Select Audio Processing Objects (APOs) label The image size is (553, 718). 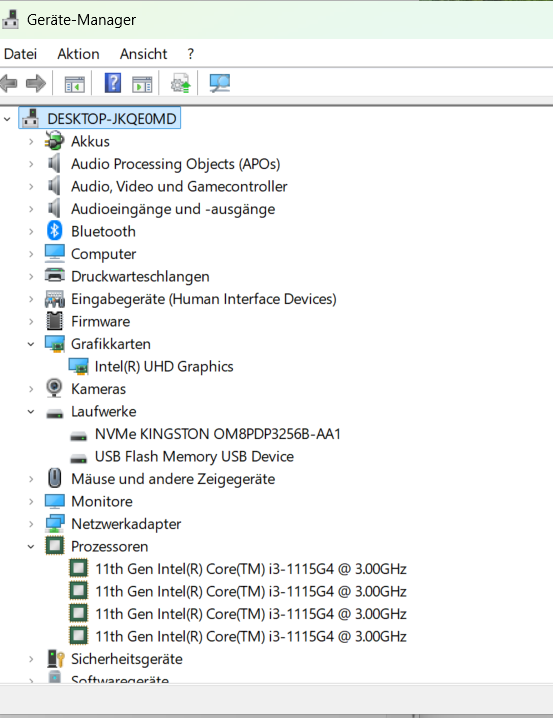pos(175,164)
